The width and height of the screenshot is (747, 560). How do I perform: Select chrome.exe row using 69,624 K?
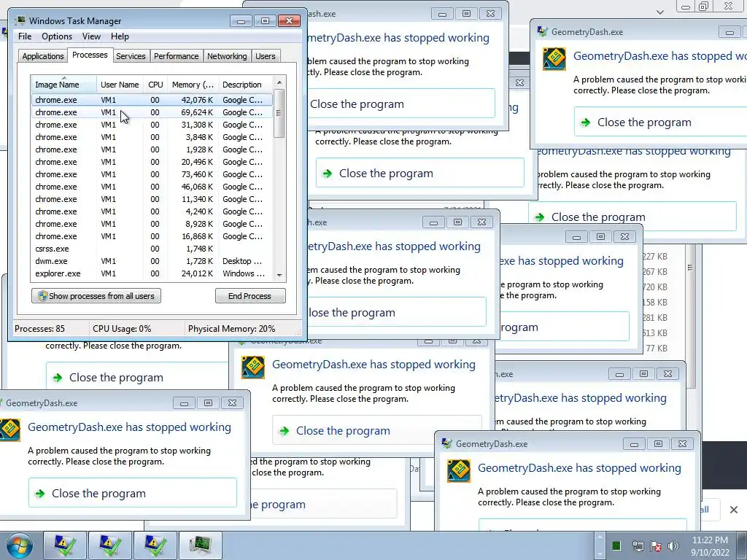tap(152, 112)
